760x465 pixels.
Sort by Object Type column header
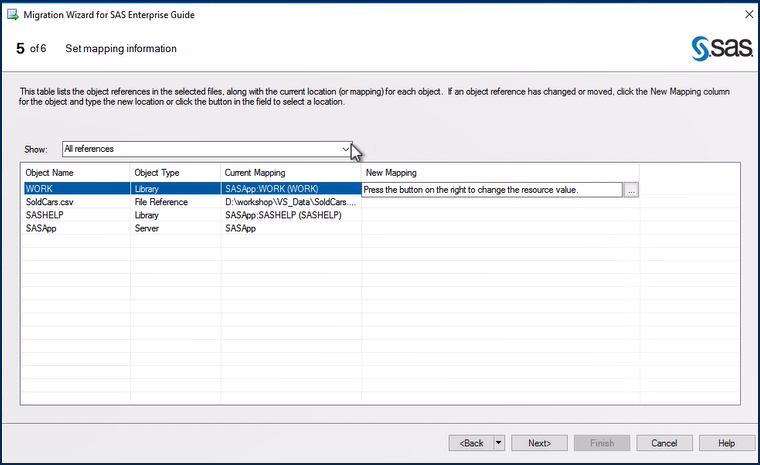click(x=175, y=173)
